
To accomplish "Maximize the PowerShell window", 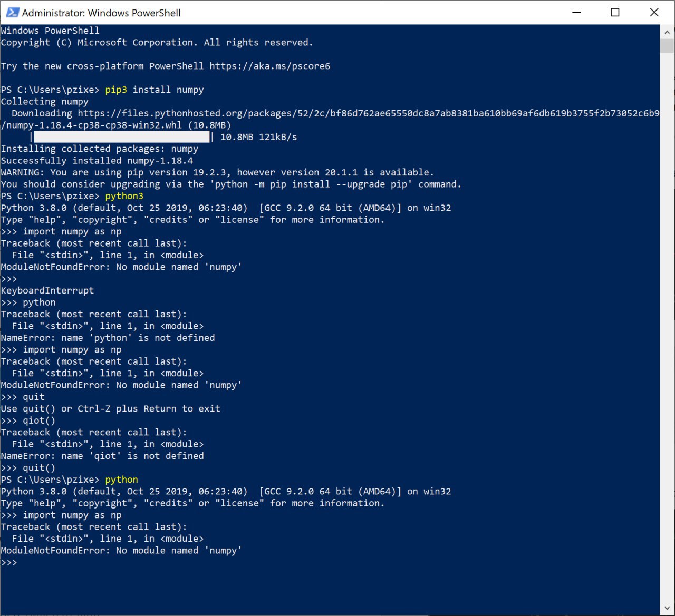I will tap(615, 13).
